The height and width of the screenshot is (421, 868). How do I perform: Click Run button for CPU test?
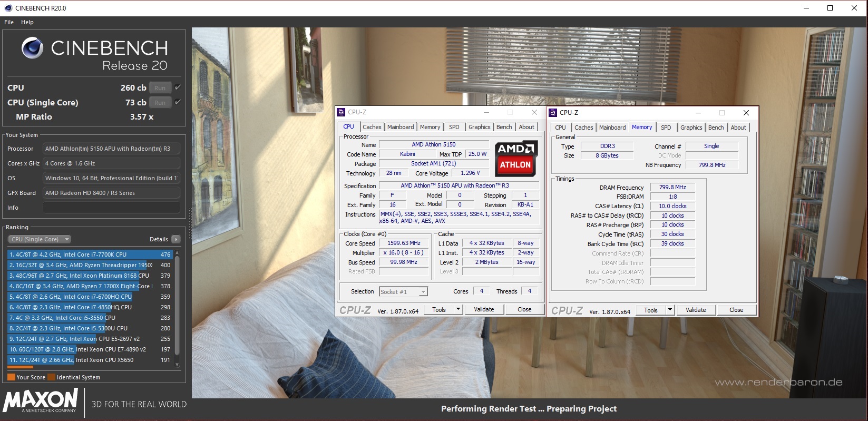click(160, 88)
